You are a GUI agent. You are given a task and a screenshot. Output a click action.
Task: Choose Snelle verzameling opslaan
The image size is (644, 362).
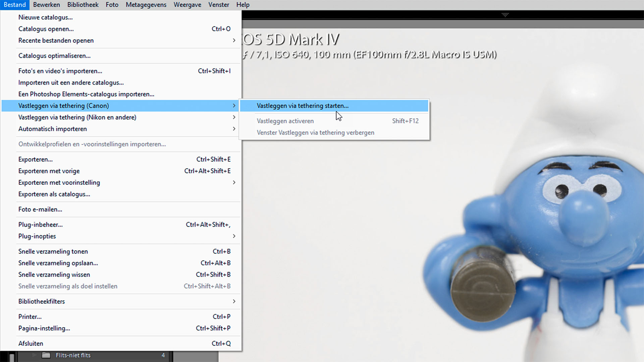[x=58, y=263]
